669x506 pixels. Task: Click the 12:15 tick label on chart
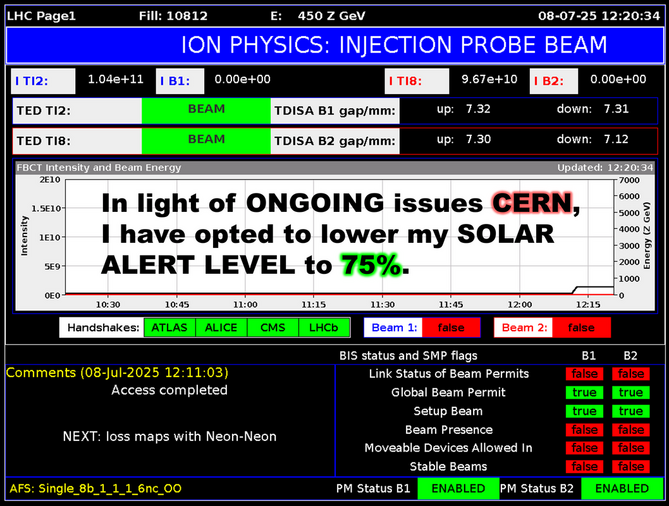(x=588, y=305)
